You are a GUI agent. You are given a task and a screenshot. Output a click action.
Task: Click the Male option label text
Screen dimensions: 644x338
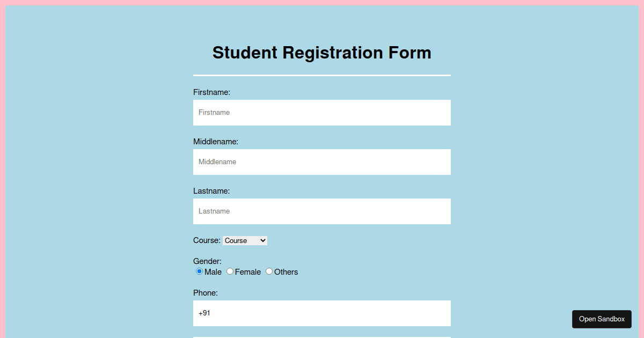[x=212, y=272]
